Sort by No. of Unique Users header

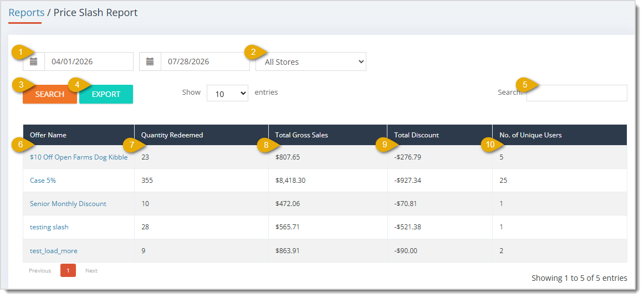point(560,135)
